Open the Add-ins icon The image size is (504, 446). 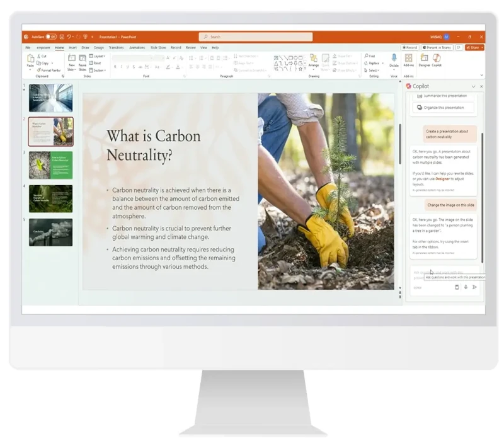click(x=409, y=59)
